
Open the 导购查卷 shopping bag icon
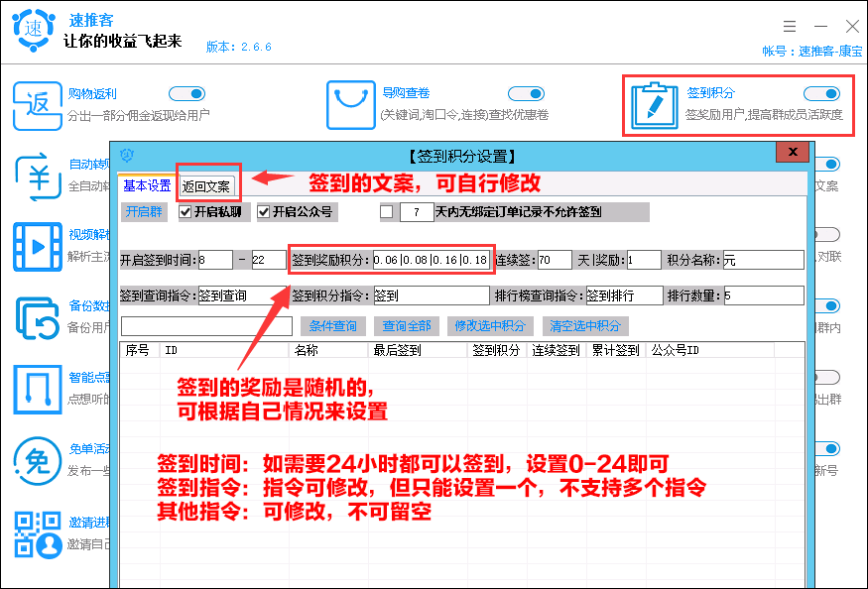(x=351, y=105)
